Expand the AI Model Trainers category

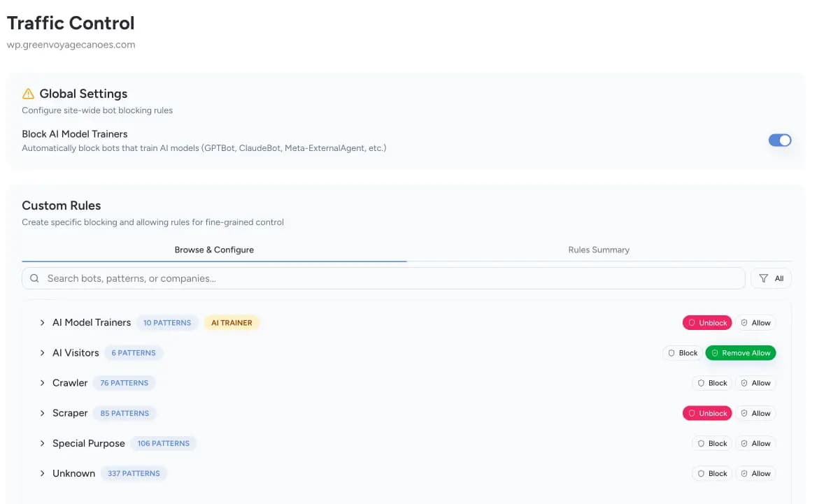point(41,322)
